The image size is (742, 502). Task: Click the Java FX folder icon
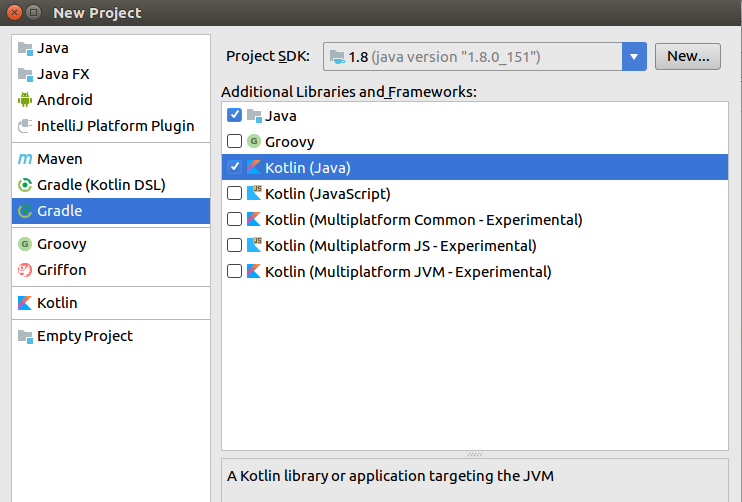(25, 74)
